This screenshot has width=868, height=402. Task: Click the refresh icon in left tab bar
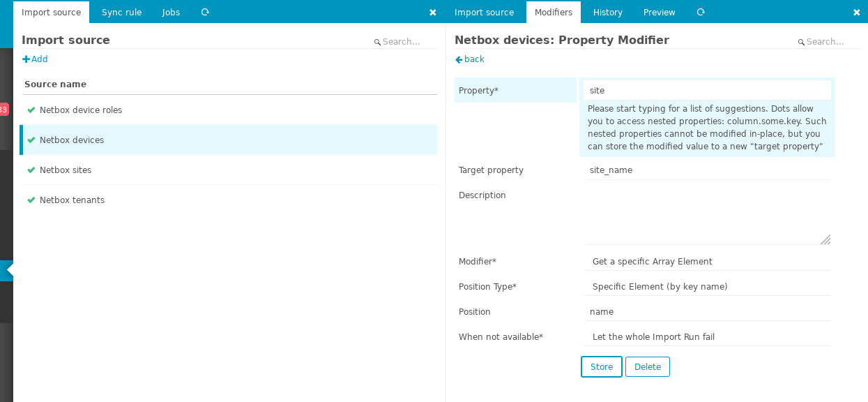(x=205, y=13)
